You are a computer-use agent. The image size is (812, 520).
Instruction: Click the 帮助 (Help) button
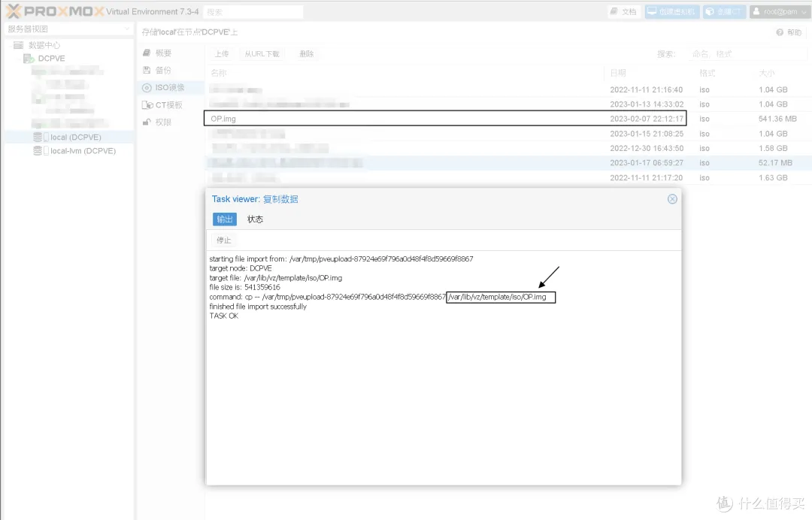[789, 32]
